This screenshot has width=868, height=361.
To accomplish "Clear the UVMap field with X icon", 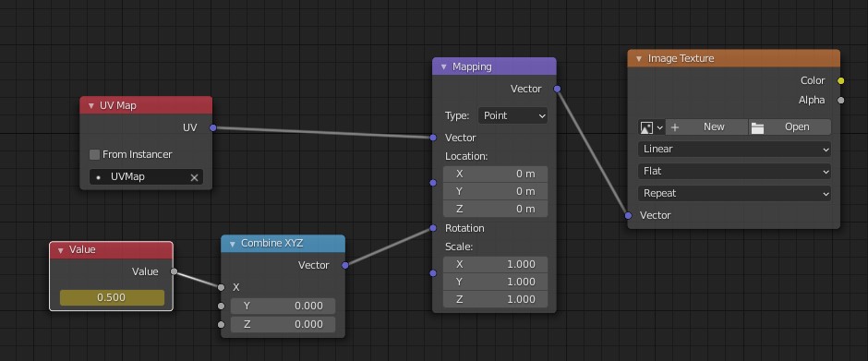I will pyautogui.click(x=194, y=177).
